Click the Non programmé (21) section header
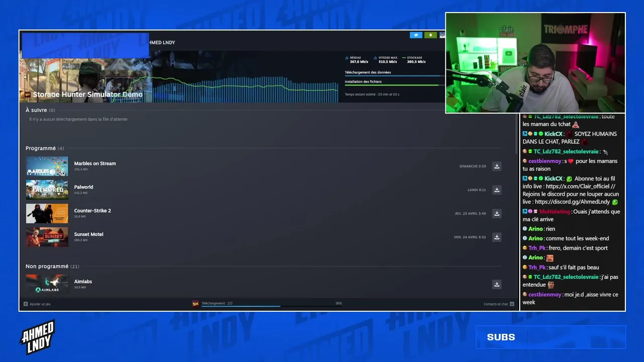Screen dimensions: 644x362 click(x=52, y=266)
